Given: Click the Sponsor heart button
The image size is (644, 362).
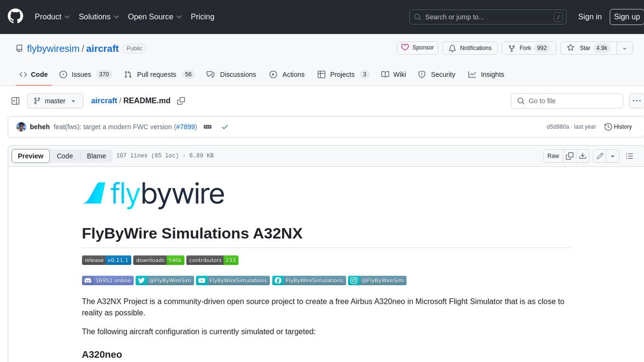Looking at the screenshot, I should (x=417, y=48).
